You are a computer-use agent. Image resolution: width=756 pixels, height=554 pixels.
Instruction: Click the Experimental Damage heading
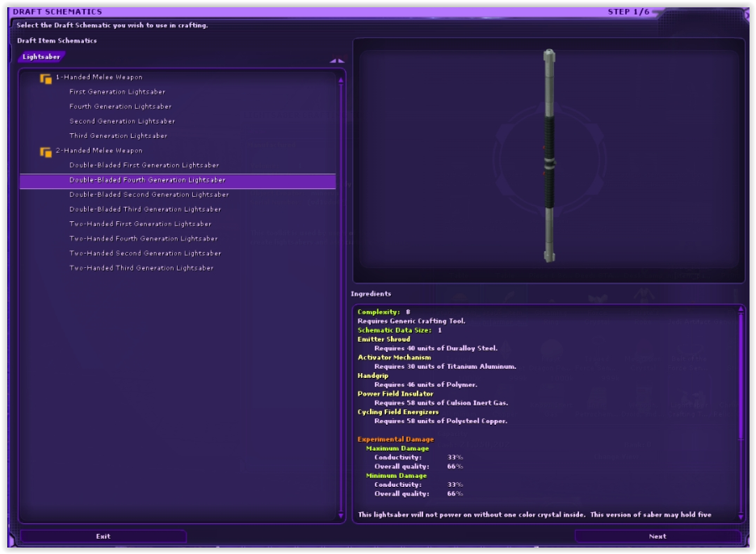pyautogui.click(x=395, y=439)
